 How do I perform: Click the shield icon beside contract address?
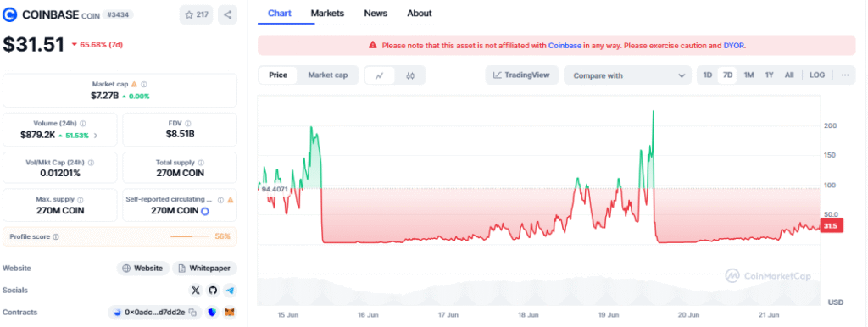tap(213, 312)
